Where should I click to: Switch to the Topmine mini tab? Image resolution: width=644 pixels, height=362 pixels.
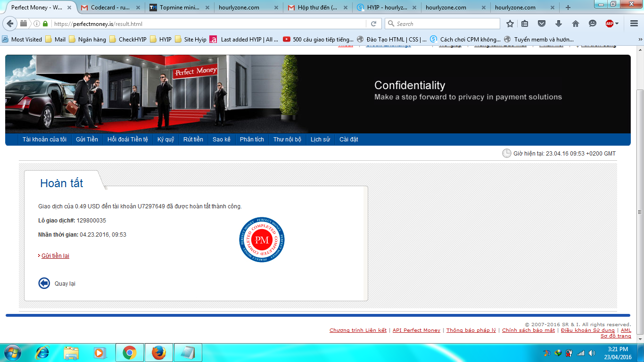pyautogui.click(x=178, y=8)
